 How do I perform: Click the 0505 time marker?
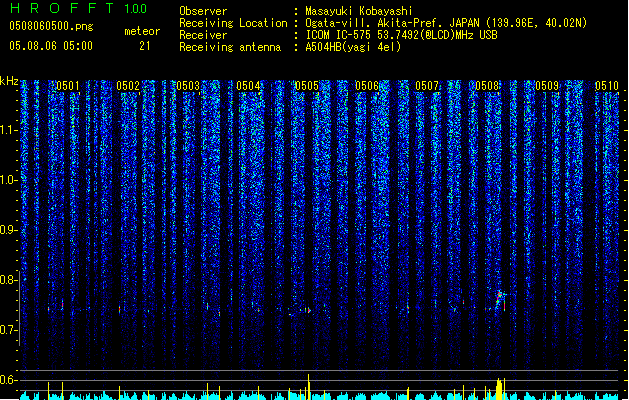click(307, 85)
